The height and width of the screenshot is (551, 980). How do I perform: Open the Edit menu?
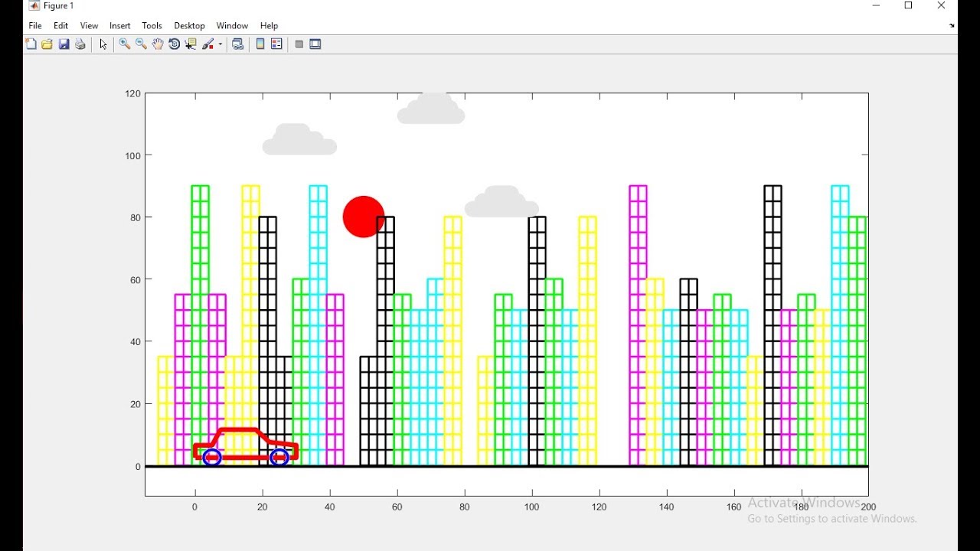(x=61, y=25)
